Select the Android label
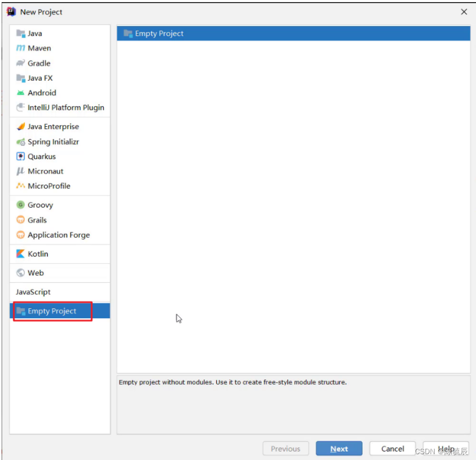This screenshot has width=476, height=460. [x=42, y=93]
